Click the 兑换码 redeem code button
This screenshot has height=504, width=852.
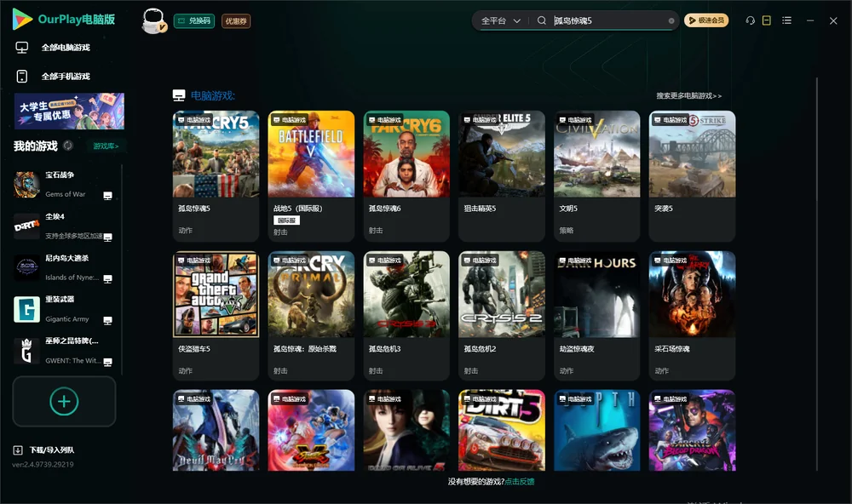194,20
